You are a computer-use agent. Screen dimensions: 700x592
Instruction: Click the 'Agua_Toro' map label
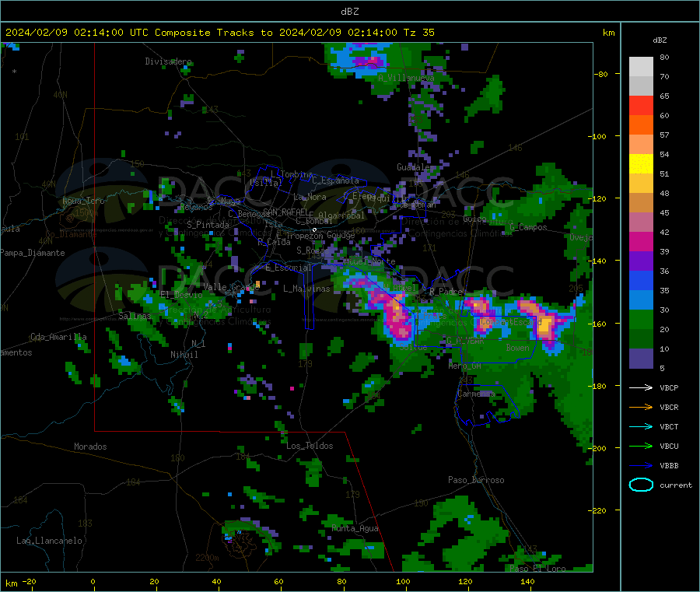(x=83, y=201)
